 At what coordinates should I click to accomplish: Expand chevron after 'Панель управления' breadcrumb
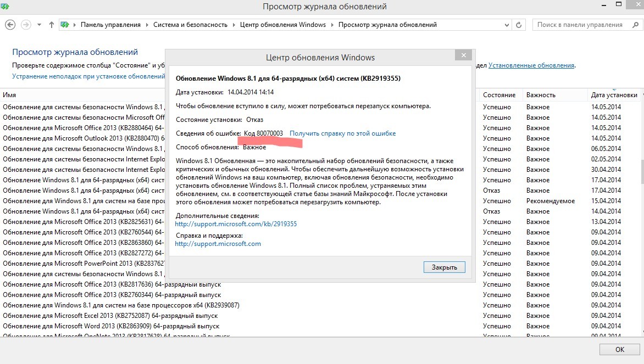tap(147, 25)
